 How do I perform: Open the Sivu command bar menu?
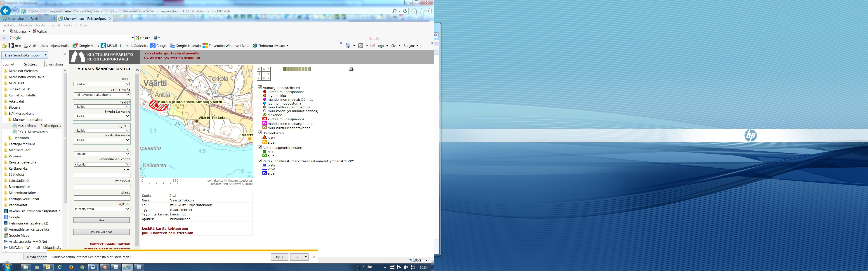coord(396,46)
